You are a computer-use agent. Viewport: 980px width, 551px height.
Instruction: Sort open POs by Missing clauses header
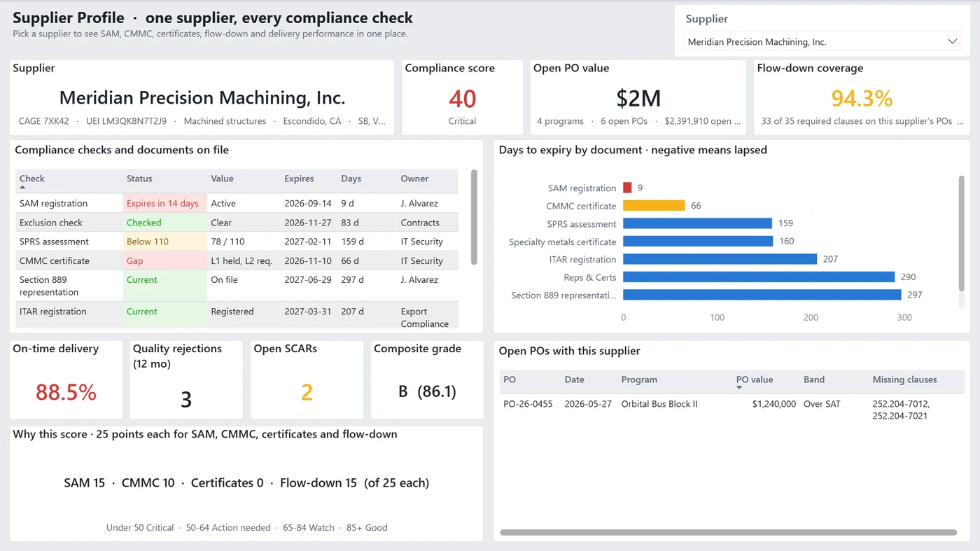pyautogui.click(x=904, y=379)
